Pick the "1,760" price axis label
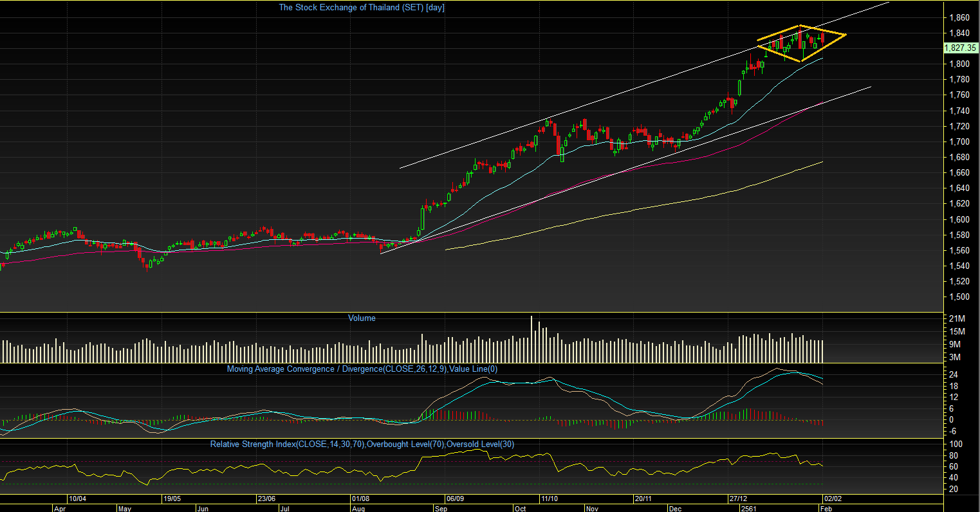The width and height of the screenshot is (980, 512). coord(960,95)
